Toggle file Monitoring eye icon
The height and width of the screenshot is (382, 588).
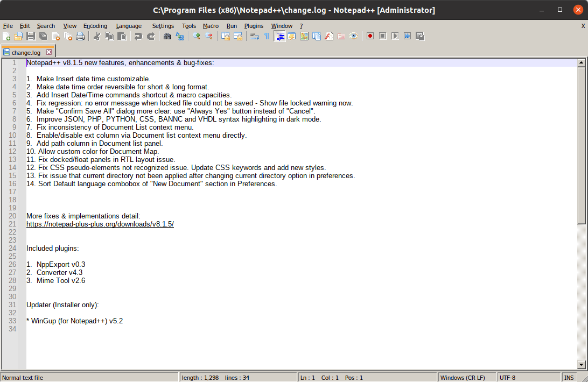(x=354, y=37)
